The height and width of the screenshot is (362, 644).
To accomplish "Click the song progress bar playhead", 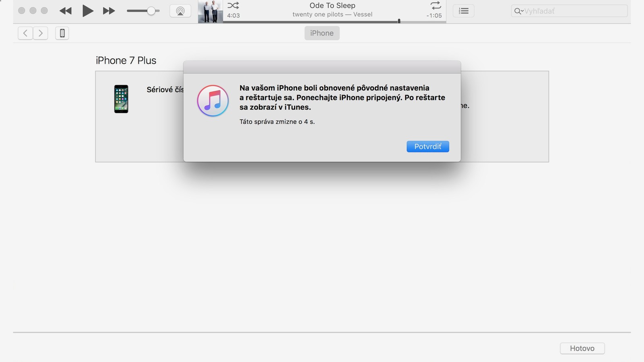I will point(399,21).
